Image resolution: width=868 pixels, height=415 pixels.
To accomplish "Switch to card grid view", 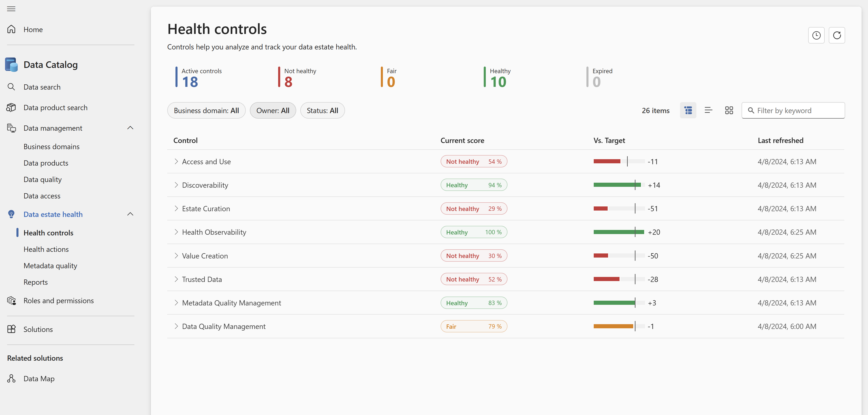I will pyautogui.click(x=729, y=110).
